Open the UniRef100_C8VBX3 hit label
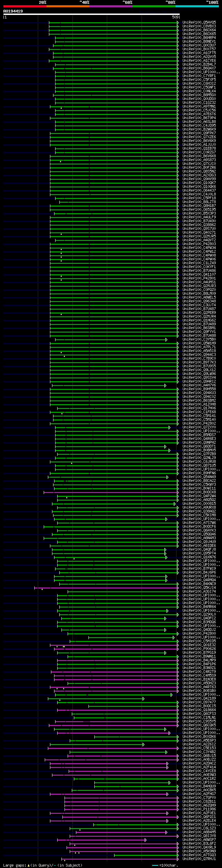The image size is (222, 868). 199,26
